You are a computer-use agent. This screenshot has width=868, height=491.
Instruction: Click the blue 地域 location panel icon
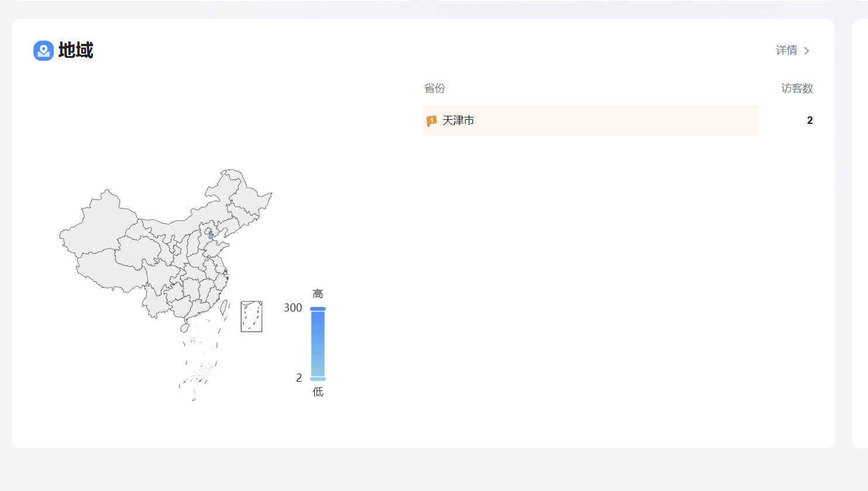coord(42,50)
